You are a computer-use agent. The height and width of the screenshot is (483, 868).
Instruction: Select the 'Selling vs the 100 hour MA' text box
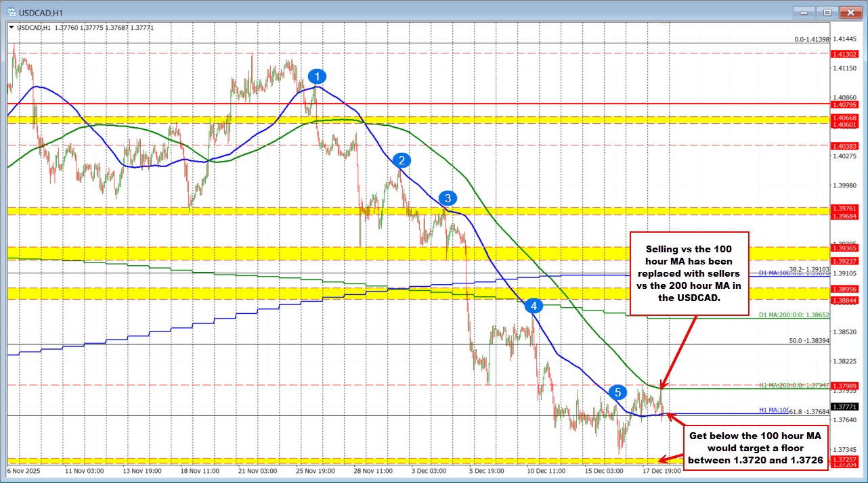(689, 273)
